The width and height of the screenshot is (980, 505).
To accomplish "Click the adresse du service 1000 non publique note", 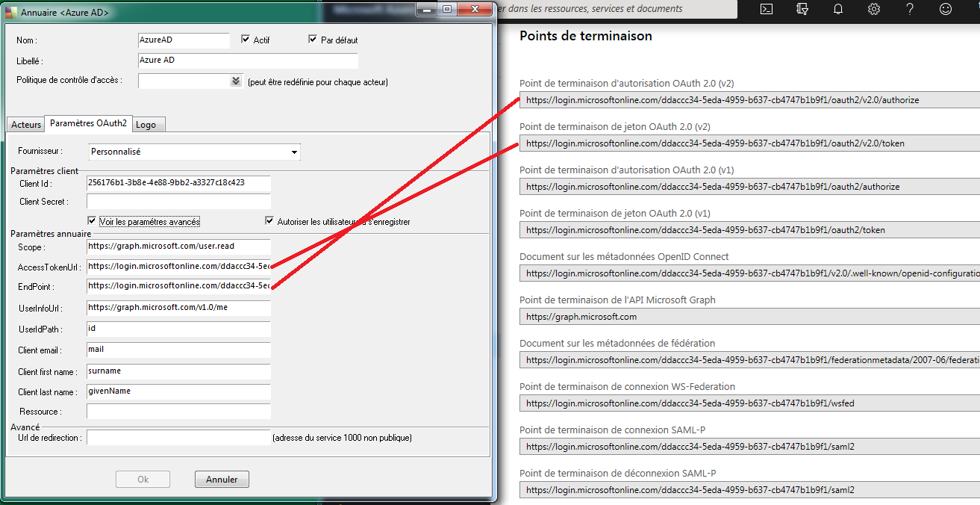I will coord(343,438).
